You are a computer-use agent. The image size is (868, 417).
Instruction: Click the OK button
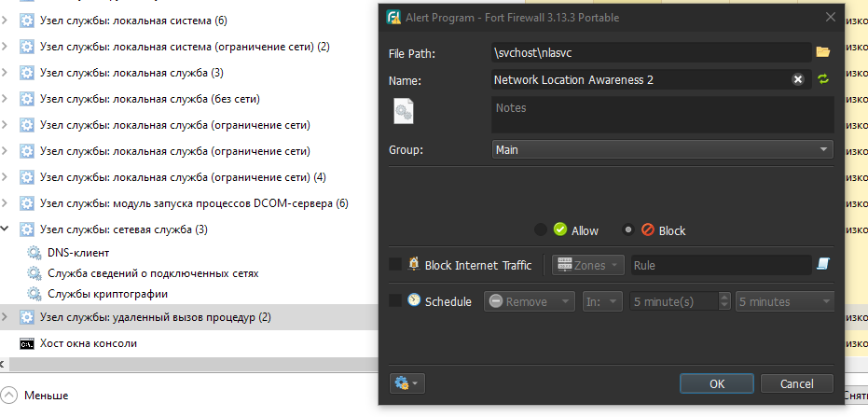[716, 383]
